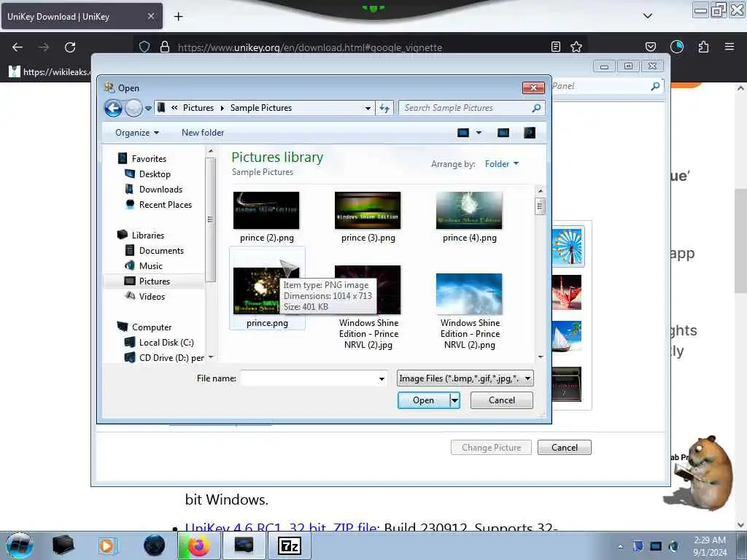Select prince (2).png thumbnail
This screenshot has width=747, height=560.
pyautogui.click(x=266, y=211)
